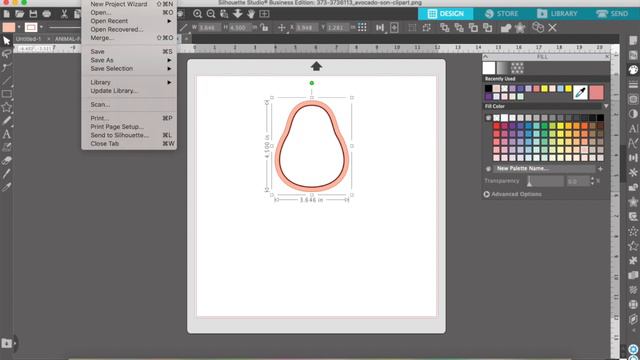Viewport: 640px width, 360px height.
Task: Click the Width value field
Action: (209, 28)
